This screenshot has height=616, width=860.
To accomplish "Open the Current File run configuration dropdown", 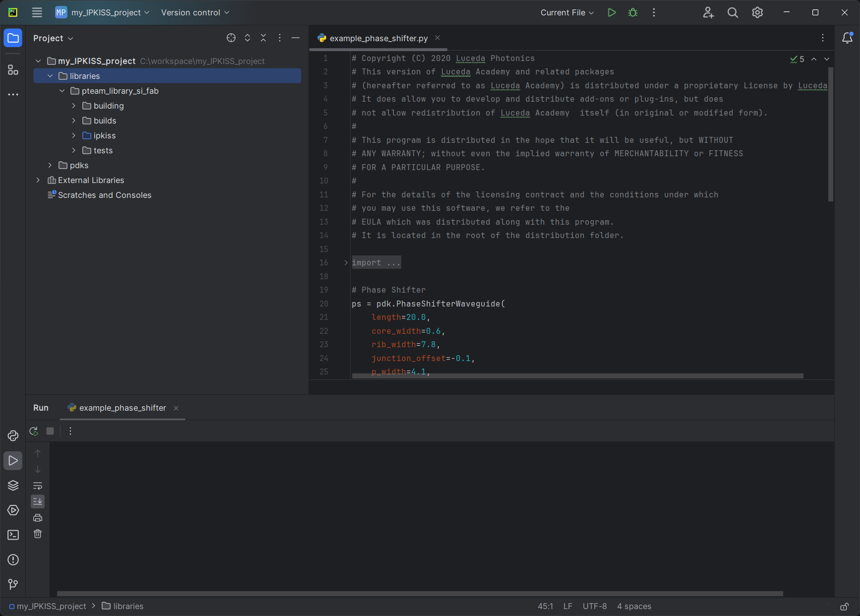I will pos(567,12).
